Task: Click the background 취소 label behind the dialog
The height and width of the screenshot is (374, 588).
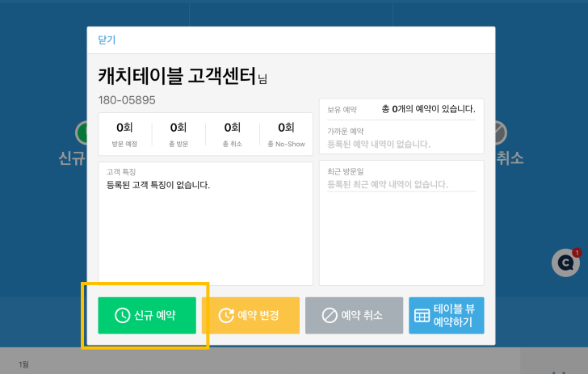Action: pyautogui.click(x=510, y=158)
